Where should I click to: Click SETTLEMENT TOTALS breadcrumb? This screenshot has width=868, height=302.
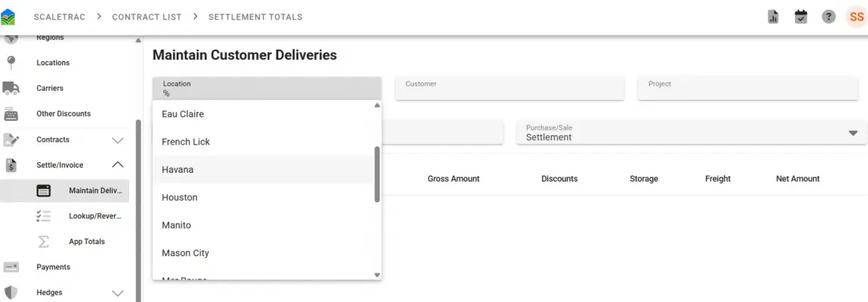(x=256, y=17)
